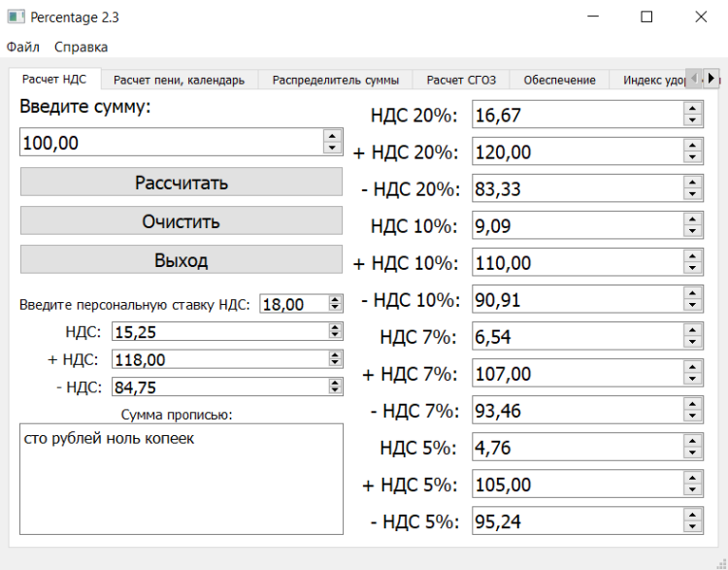Click inside the Введите сумму input field

pos(170,143)
